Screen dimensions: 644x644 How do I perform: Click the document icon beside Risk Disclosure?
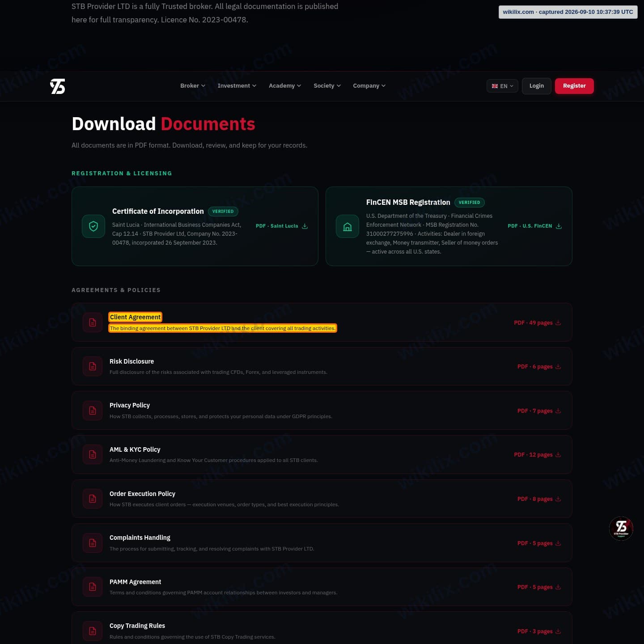93,366
